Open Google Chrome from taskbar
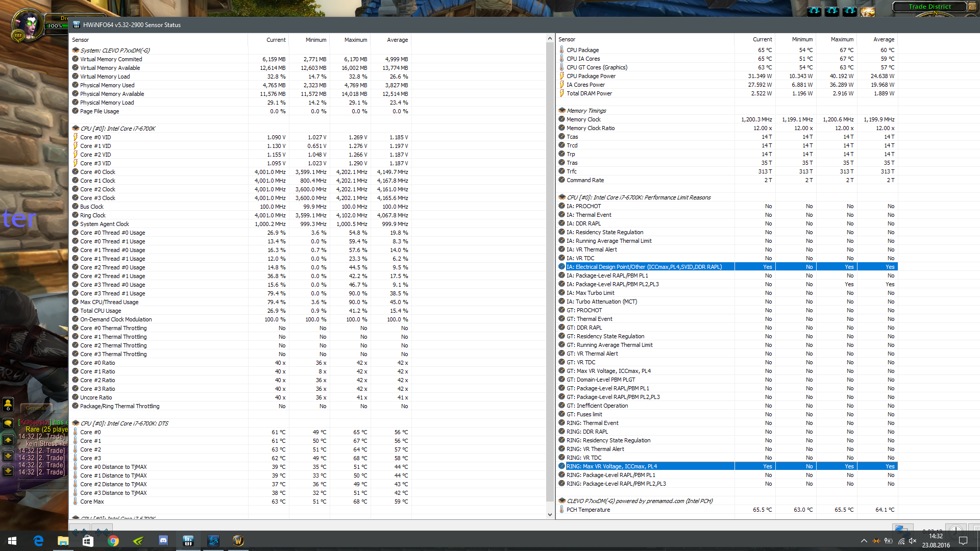 113,541
